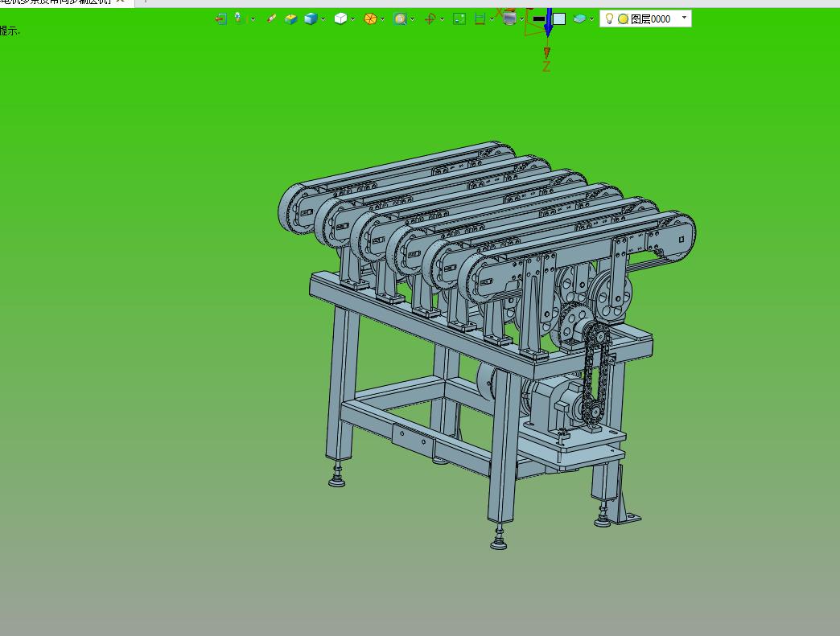Toggle the yellow circle layer state icon
Image resolution: width=840 pixels, height=636 pixels.
pyautogui.click(x=623, y=18)
